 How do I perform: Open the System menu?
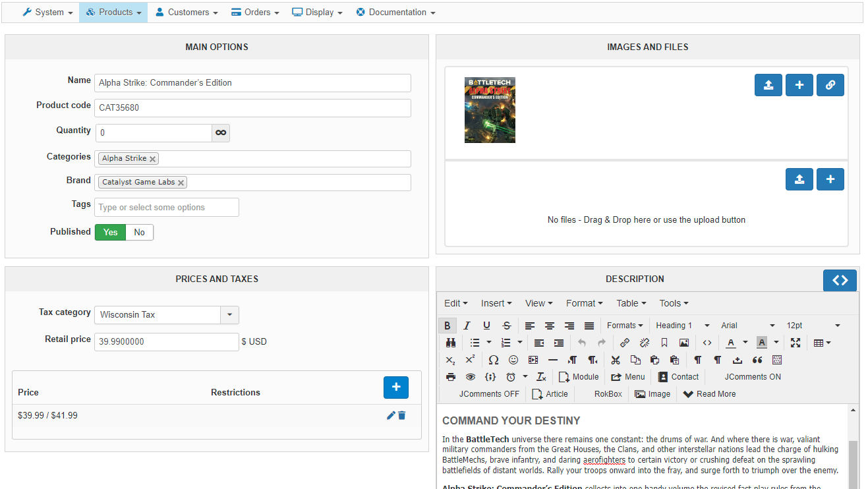pyautogui.click(x=47, y=13)
